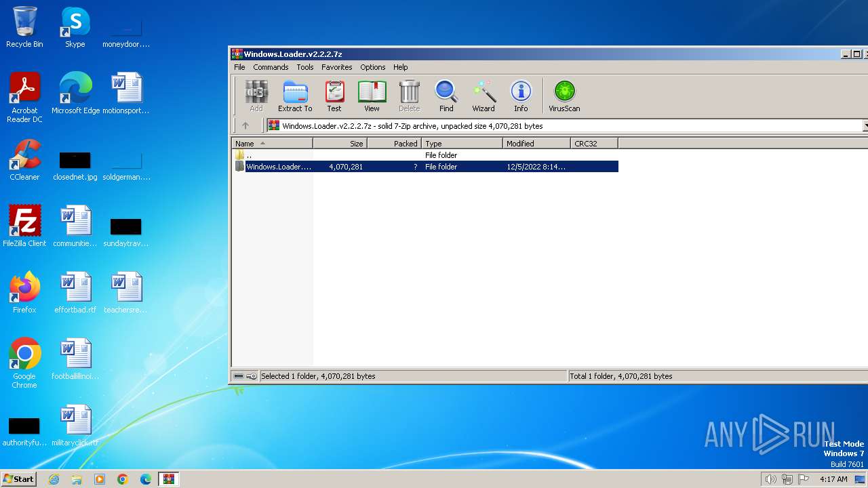
Task: Select the parent folder '..' row
Action: coord(425,155)
